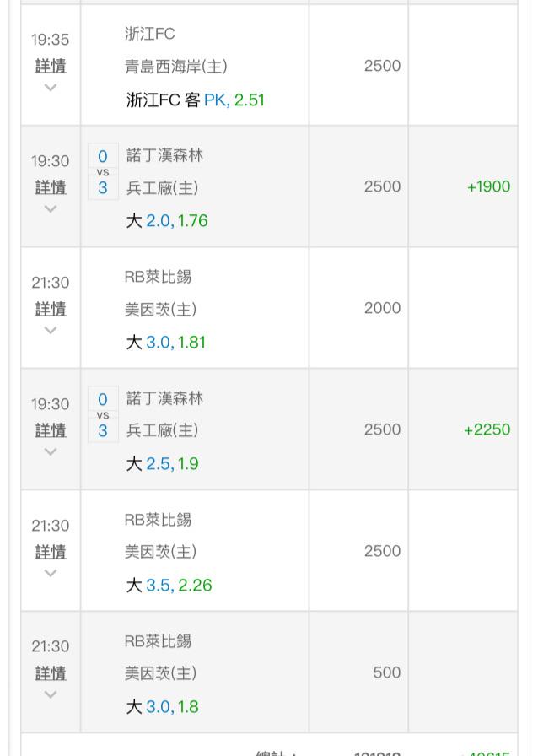Open 詳情 for the 500 stake bet

pyautogui.click(x=51, y=672)
